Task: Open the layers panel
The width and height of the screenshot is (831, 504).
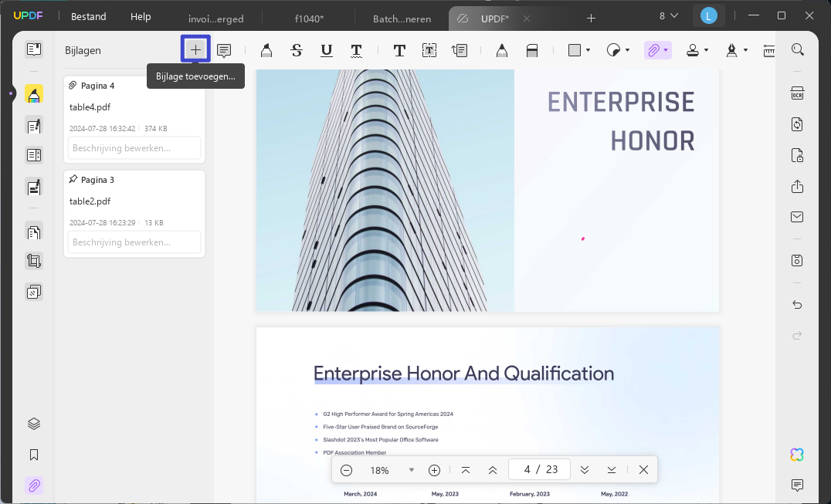Action: [34, 424]
